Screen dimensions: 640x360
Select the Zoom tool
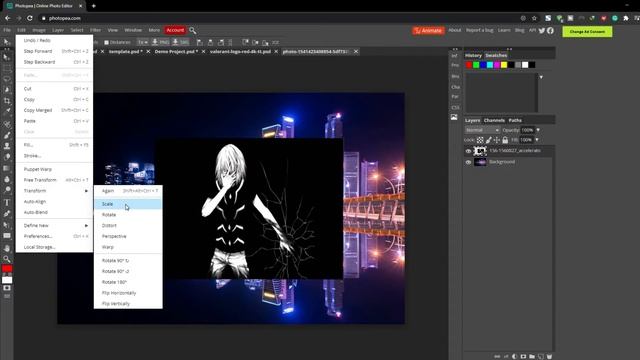[x=7, y=259]
